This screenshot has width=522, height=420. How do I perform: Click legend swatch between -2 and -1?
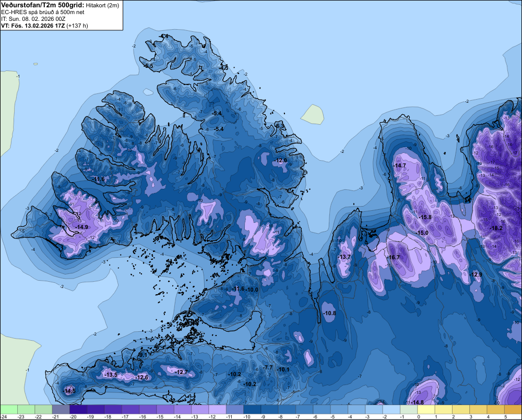pyautogui.click(x=391, y=410)
